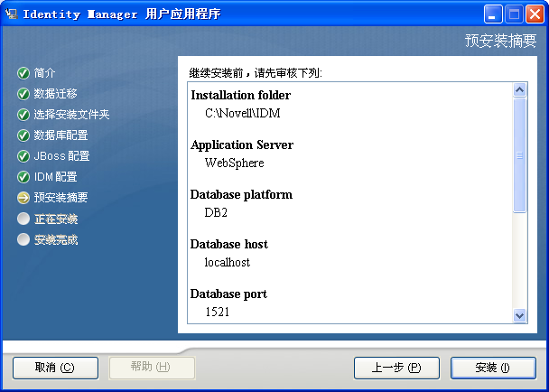Click the Database port heading
The image size is (549, 392).
click(228, 294)
